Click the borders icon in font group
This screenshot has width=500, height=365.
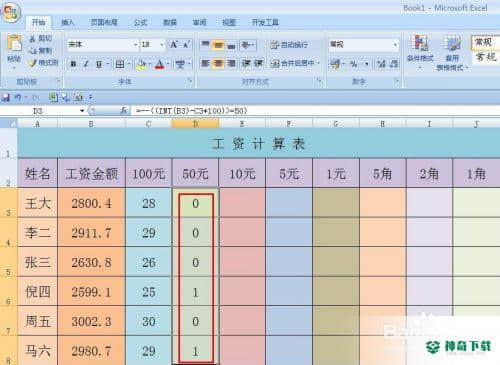click(120, 64)
